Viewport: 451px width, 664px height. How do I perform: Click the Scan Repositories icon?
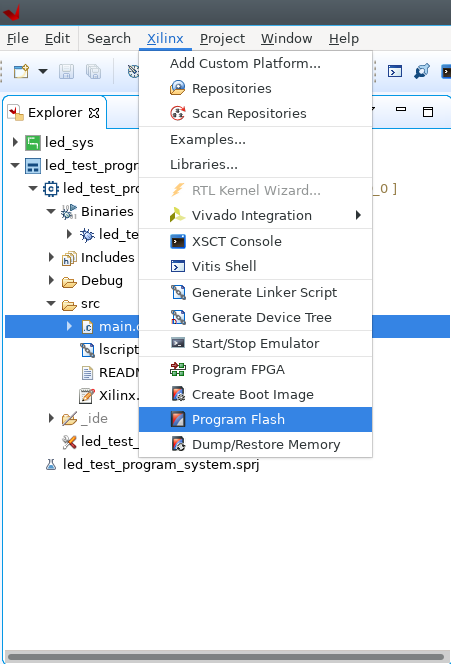click(178, 113)
